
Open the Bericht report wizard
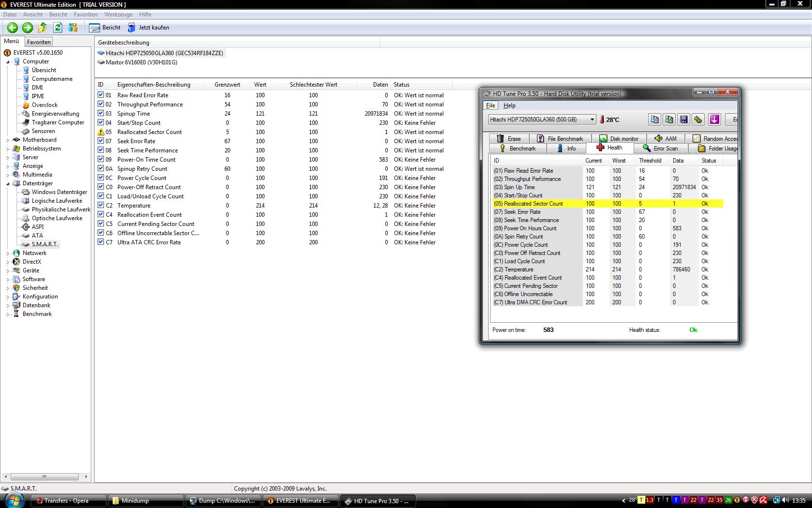pyautogui.click(x=105, y=28)
